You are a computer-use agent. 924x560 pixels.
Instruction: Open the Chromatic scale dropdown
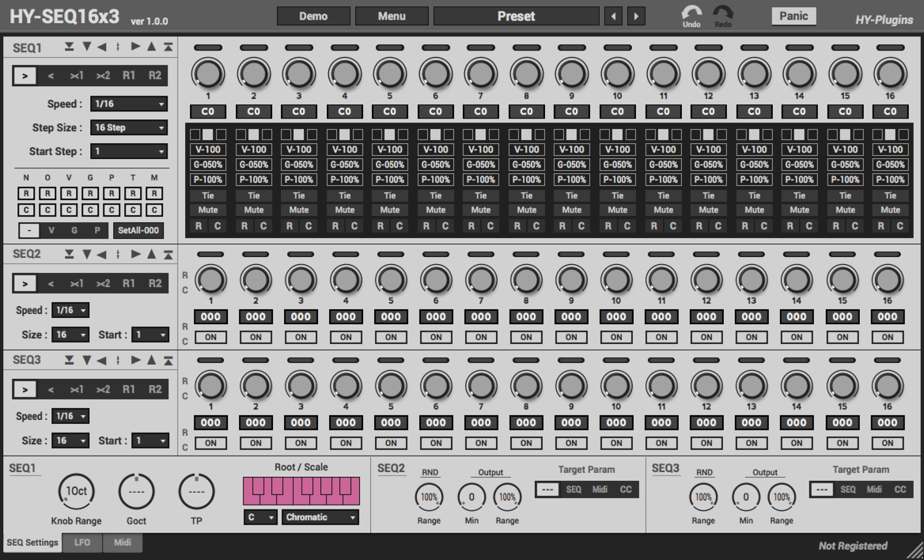coord(320,516)
